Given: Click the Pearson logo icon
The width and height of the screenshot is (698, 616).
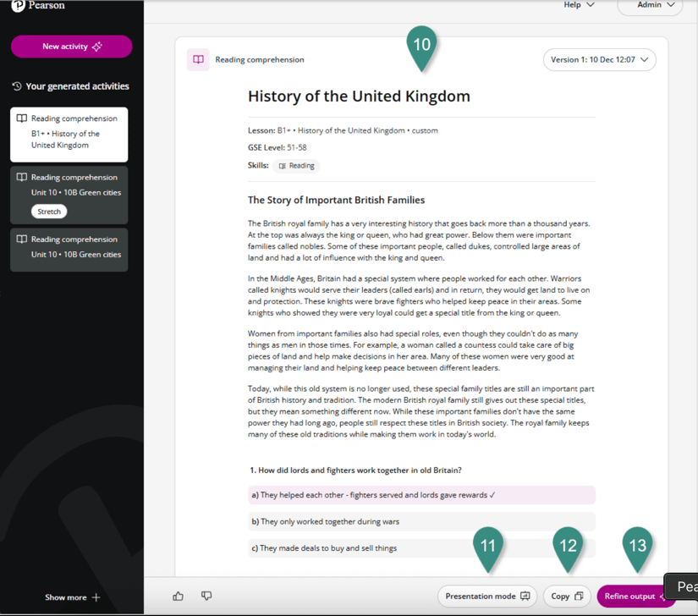Looking at the screenshot, I should (18, 5).
